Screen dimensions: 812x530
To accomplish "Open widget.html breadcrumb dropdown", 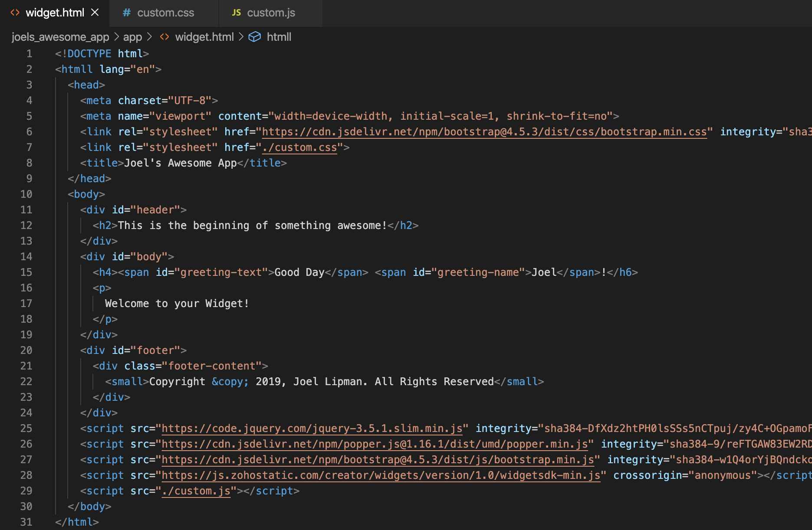I will pyautogui.click(x=204, y=37).
